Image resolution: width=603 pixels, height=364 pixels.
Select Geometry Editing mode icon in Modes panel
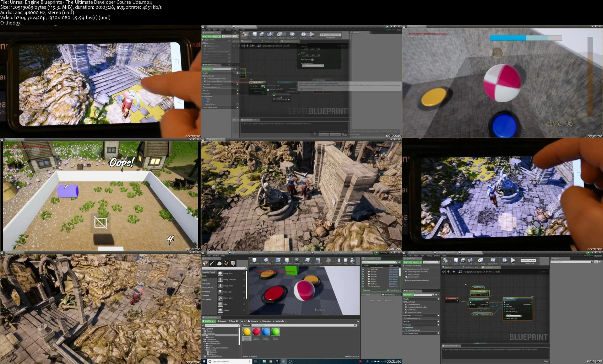point(233,263)
